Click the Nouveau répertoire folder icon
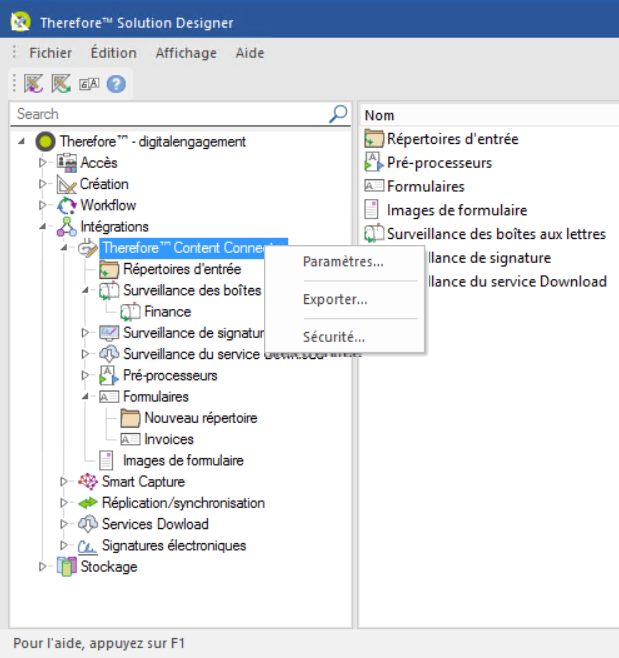Screen dimensions: 619x658 tap(130, 418)
